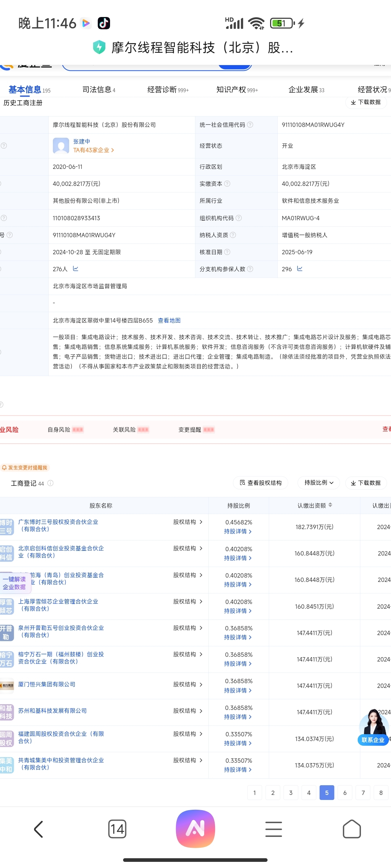Tap the TikTok status bar icon
The image size is (391, 868).
(104, 23)
